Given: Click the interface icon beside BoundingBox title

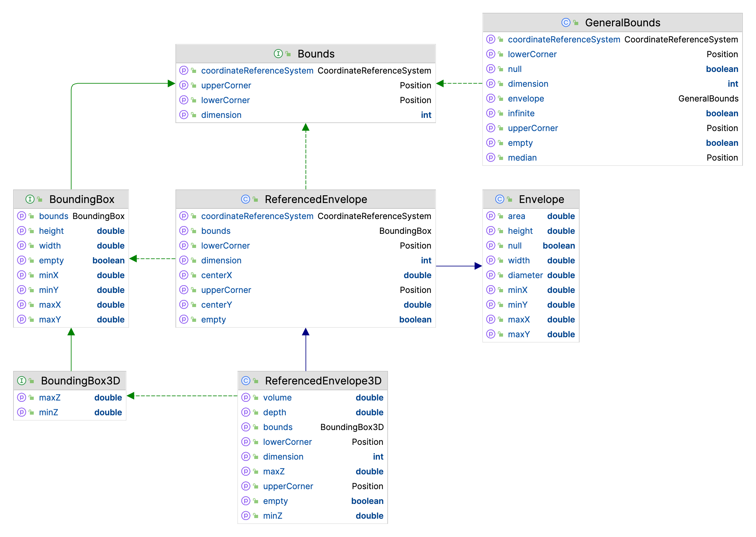Looking at the screenshot, I should (30, 199).
